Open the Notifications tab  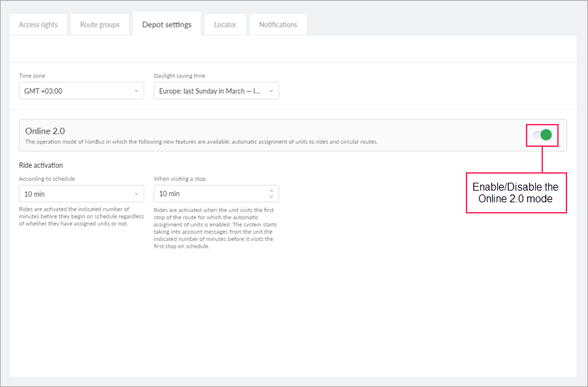pos(278,25)
